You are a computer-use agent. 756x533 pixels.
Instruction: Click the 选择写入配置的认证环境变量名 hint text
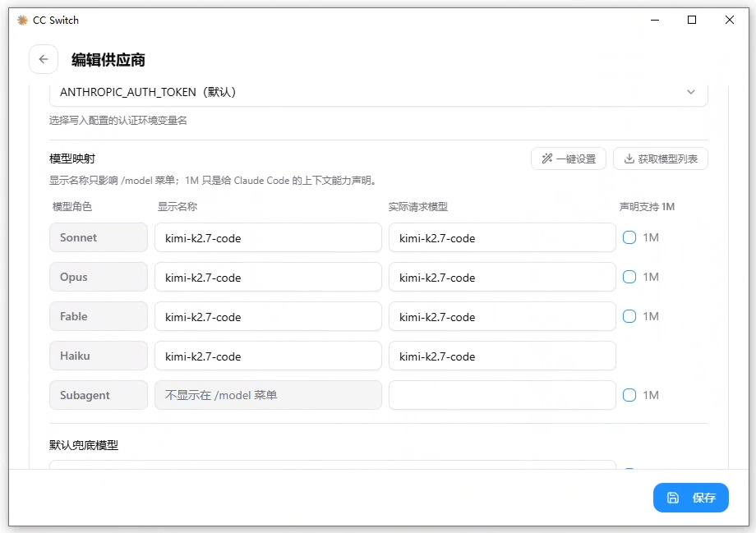[x=118, y=121]
